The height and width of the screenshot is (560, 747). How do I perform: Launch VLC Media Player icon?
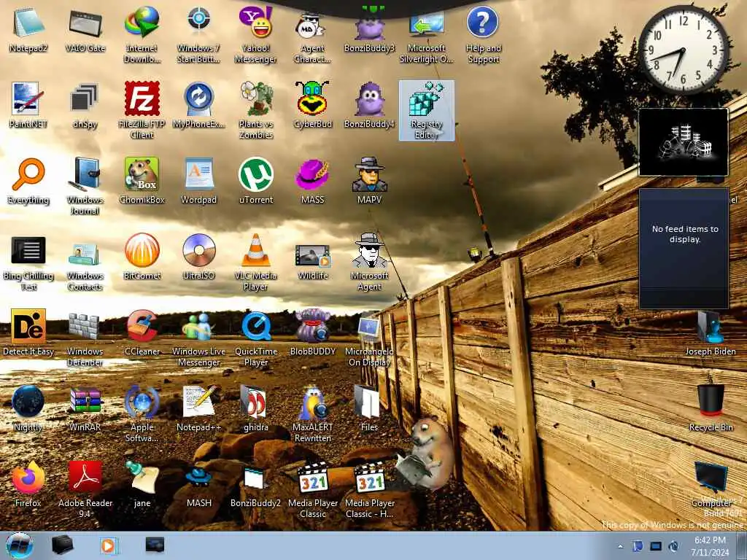256,262
